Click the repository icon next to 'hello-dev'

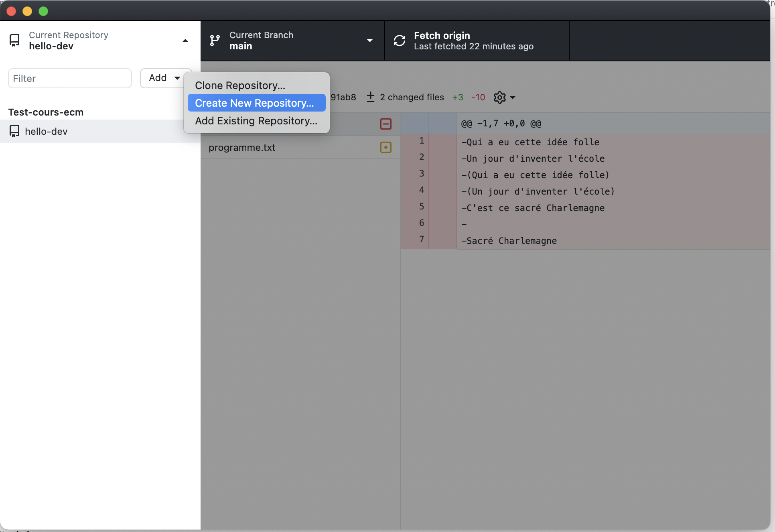(x=15, y=130)
